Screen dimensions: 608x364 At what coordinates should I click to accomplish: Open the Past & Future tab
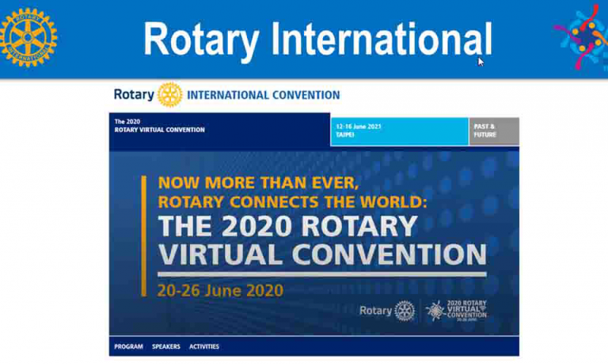pos(494,131)
